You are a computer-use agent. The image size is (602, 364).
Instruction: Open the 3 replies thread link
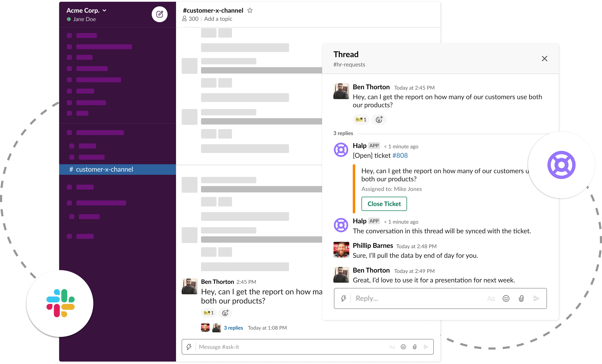pos(233,328)
